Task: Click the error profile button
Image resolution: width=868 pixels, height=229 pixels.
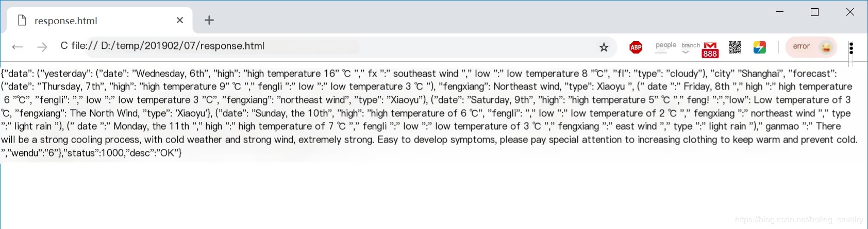Action: 811,47
